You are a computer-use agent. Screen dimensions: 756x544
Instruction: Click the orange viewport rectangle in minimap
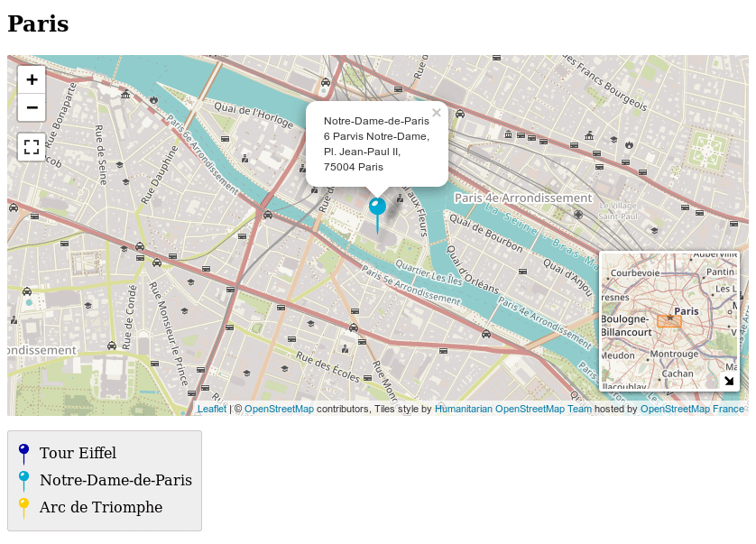pyautogui.click(x=668, y=321)
